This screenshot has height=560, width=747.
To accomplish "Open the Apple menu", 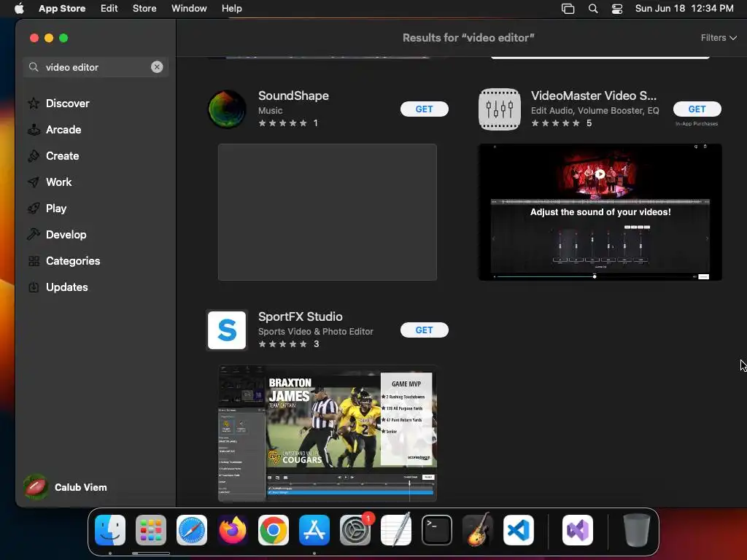I will tap(19, 9).
